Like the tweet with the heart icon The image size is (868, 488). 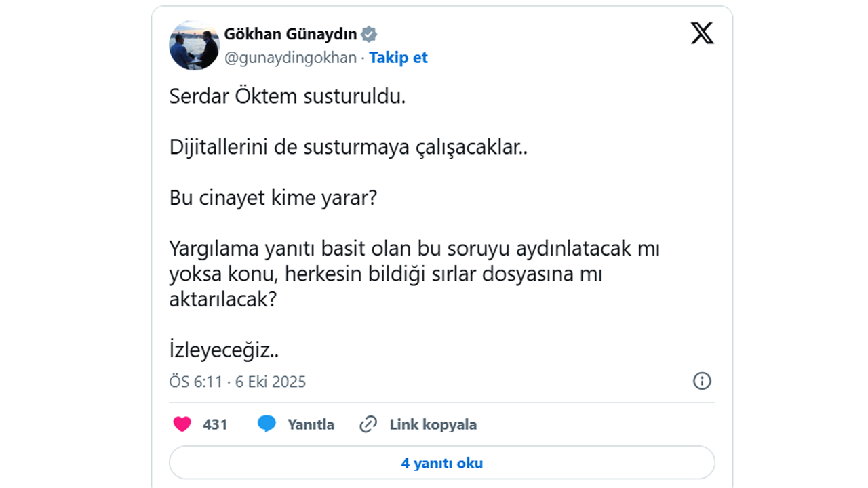(x=182, y=425)
